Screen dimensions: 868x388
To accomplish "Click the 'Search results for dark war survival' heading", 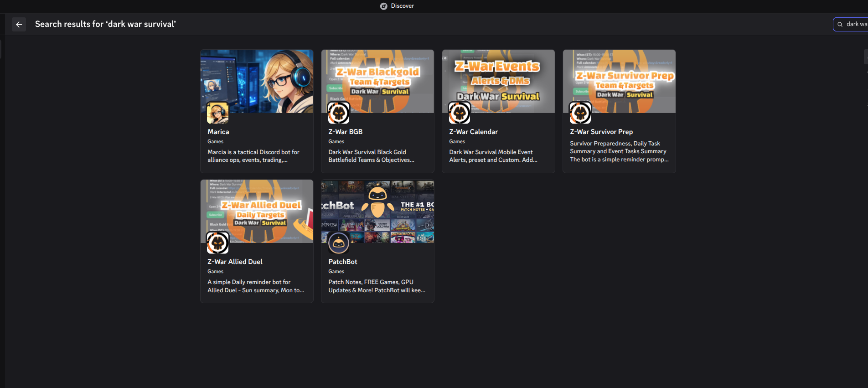I will click(x=105, y=24).
